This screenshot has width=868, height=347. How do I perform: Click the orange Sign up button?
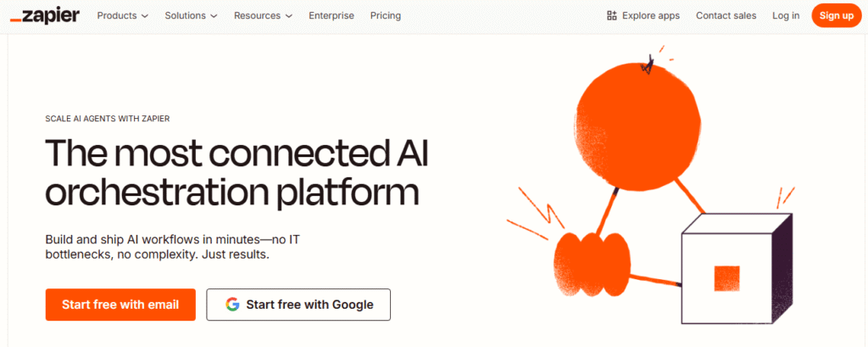(837, 15)
